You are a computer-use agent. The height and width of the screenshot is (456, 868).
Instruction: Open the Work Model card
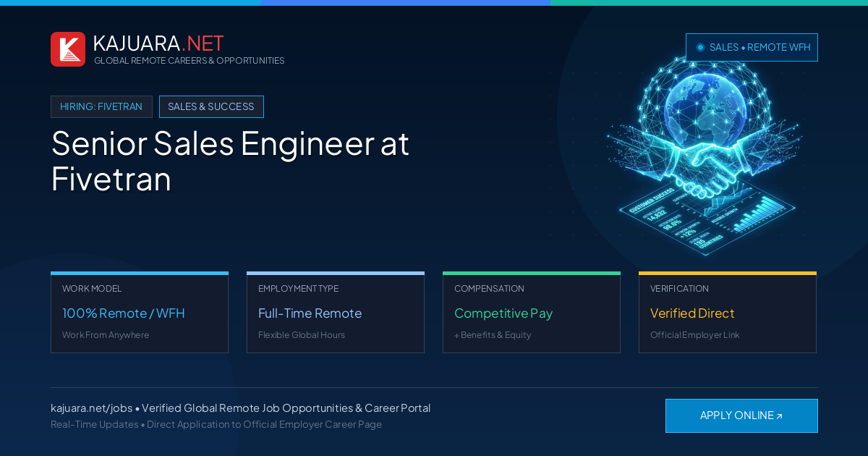click(140, 313)
